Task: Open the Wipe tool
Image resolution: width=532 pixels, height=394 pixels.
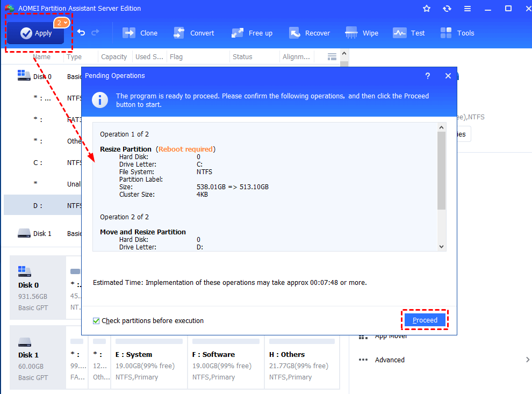Action: (x=361, y=33)
